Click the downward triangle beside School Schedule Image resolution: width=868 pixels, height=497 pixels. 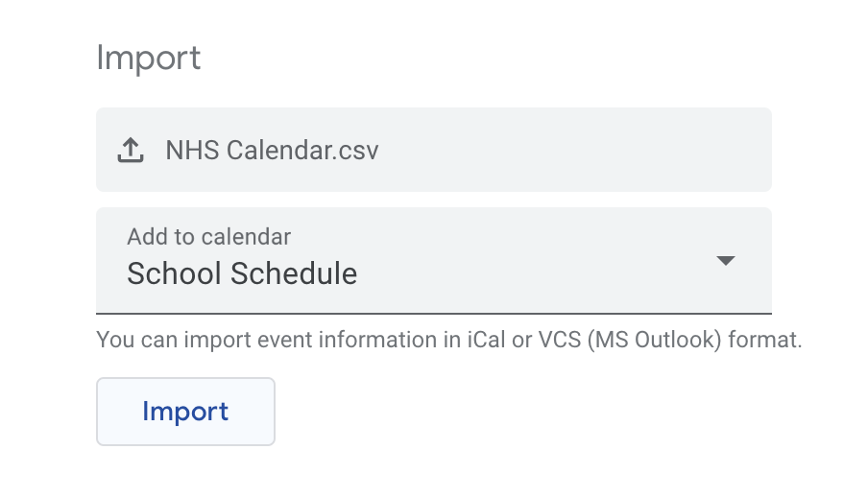726,261
